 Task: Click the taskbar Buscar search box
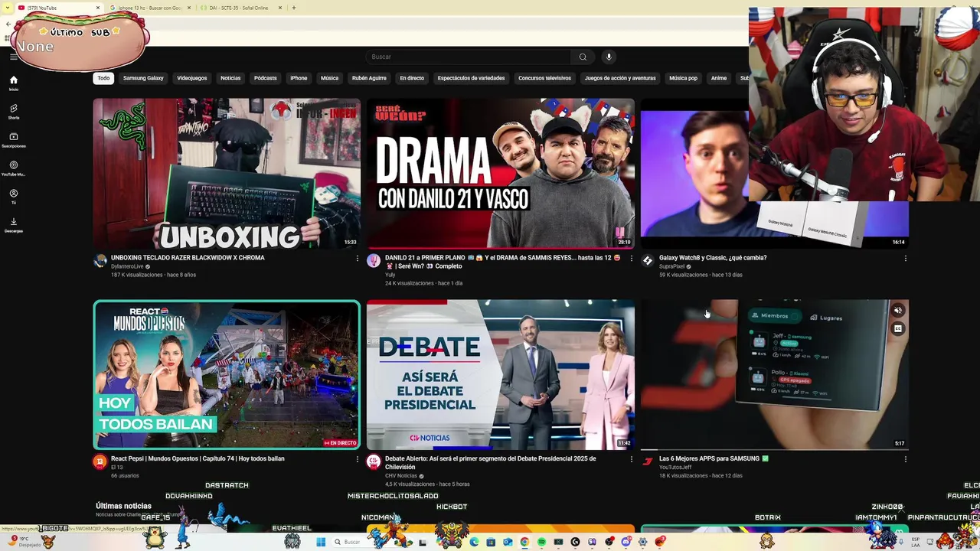pos(358,542)
